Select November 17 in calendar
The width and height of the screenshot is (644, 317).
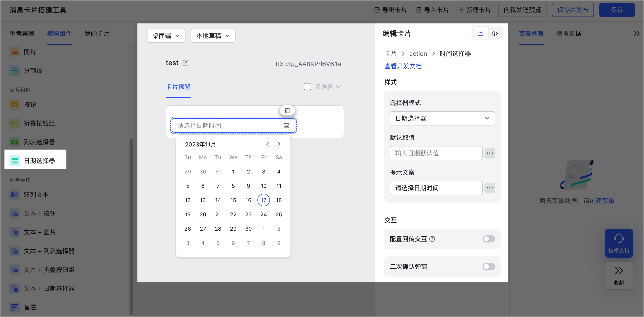(263, 200)
